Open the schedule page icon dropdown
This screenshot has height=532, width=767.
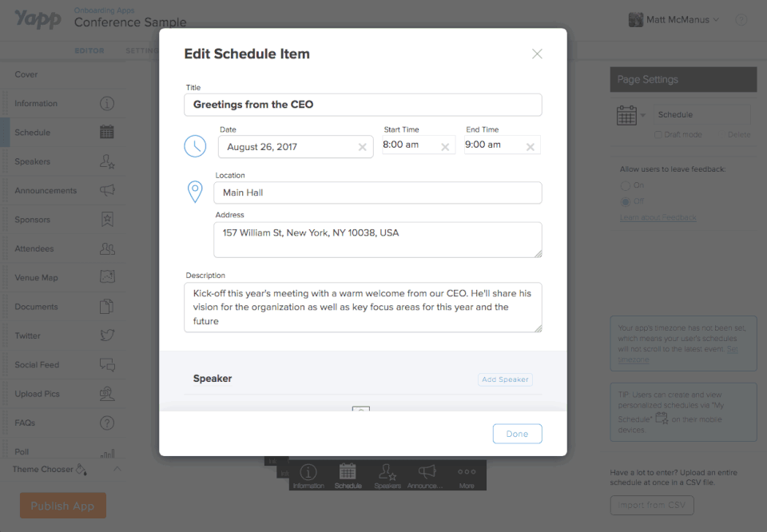pos(643,116)
